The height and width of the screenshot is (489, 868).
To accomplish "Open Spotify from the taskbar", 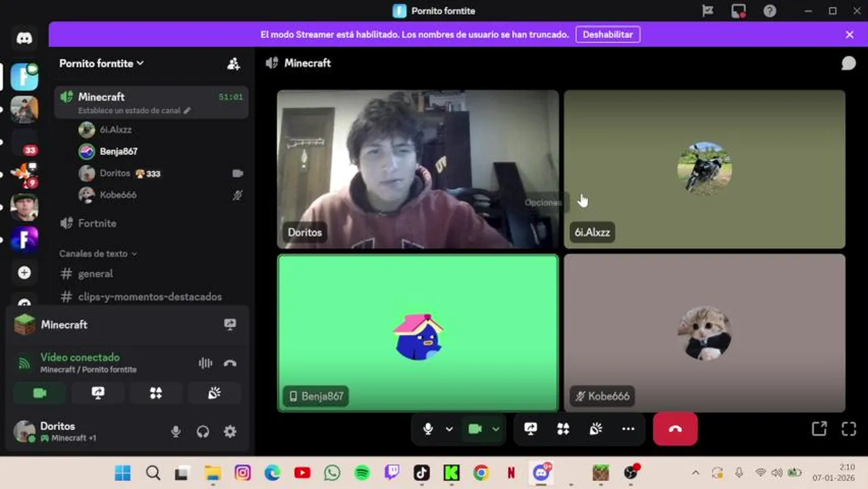I will (362, 473).
